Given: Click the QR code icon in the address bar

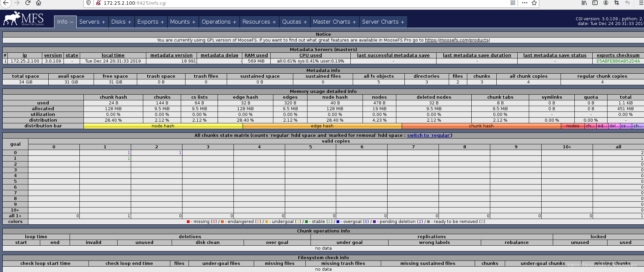Looking at the screenshot, I should point(513,3).
